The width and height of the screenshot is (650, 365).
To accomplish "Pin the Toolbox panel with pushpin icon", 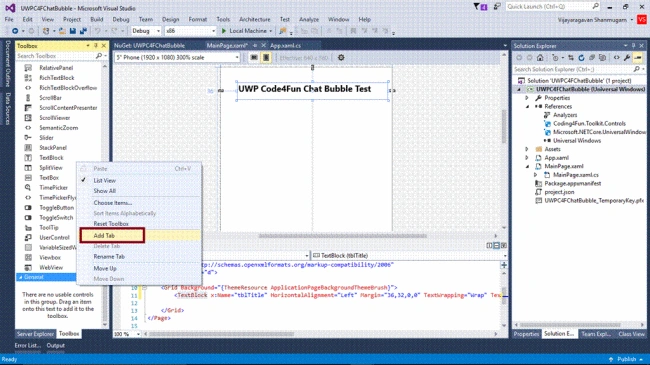I will (96, 46).
